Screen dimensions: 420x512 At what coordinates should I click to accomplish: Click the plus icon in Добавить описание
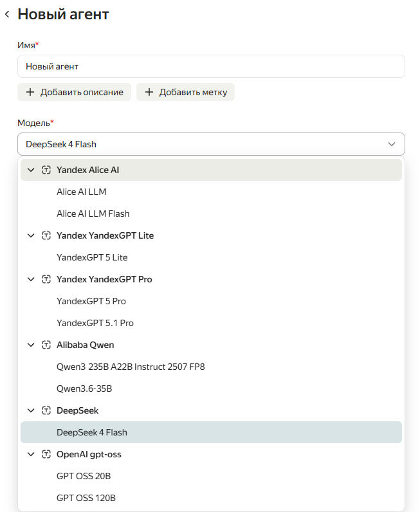[x=30, y=92]
